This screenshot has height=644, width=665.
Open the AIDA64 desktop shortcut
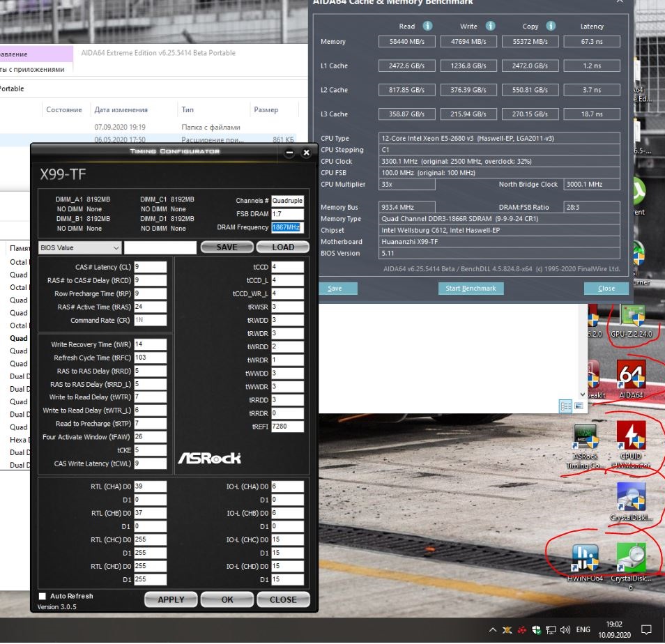[631, 379]
